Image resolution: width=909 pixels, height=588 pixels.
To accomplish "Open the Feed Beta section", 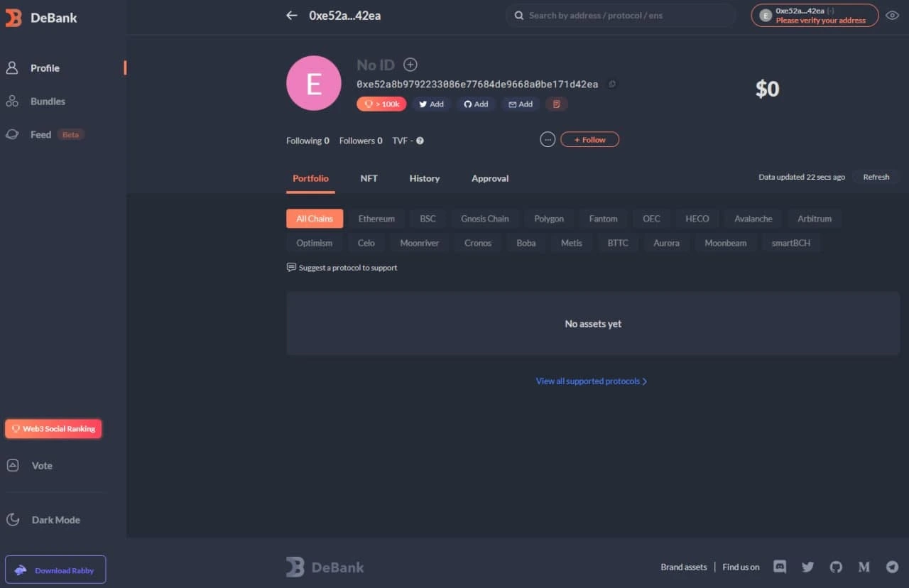I will pos(40,134).
